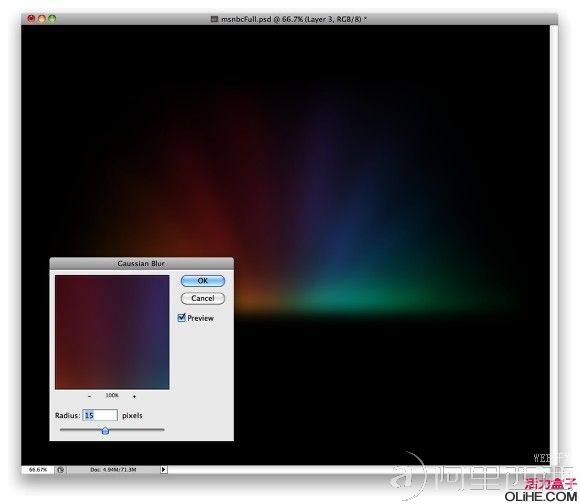This screenshot has height=504, width=580.
Task: Toggle the Preview checkbox
Action: coord(182,318)
